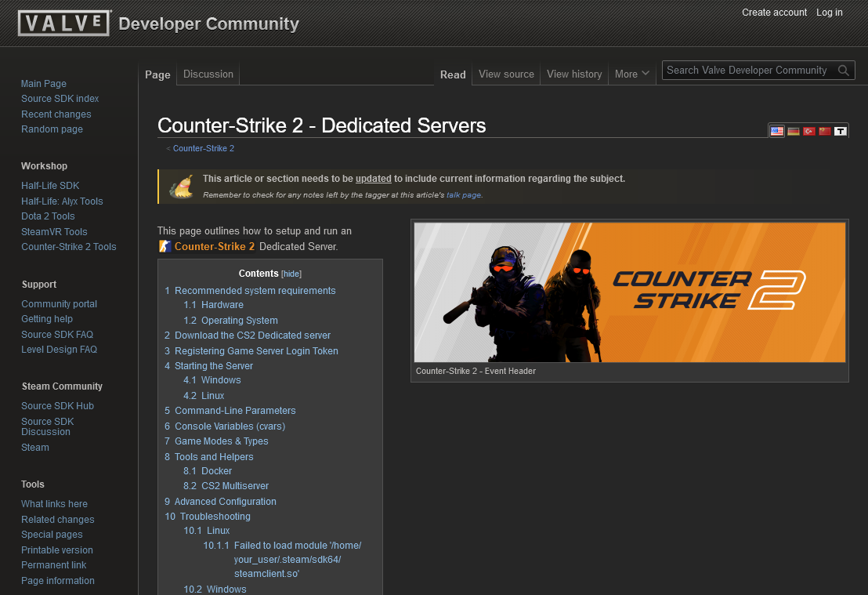The width and height of the screenshot is (868, 595).
Task: Open the Discussion tab
Action: [x=208, y=74]
